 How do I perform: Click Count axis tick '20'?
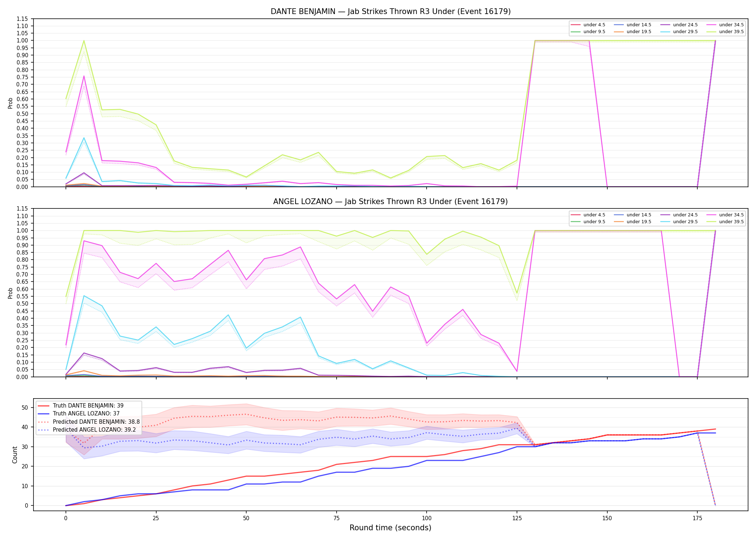click(x=25, y=467)
